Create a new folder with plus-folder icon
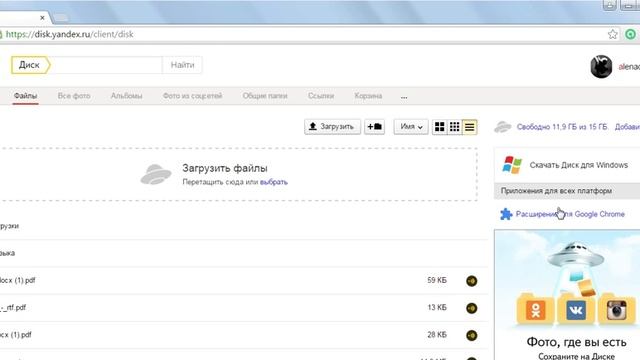640x360 pixels. pyautogui.click(x=374, y=127)
